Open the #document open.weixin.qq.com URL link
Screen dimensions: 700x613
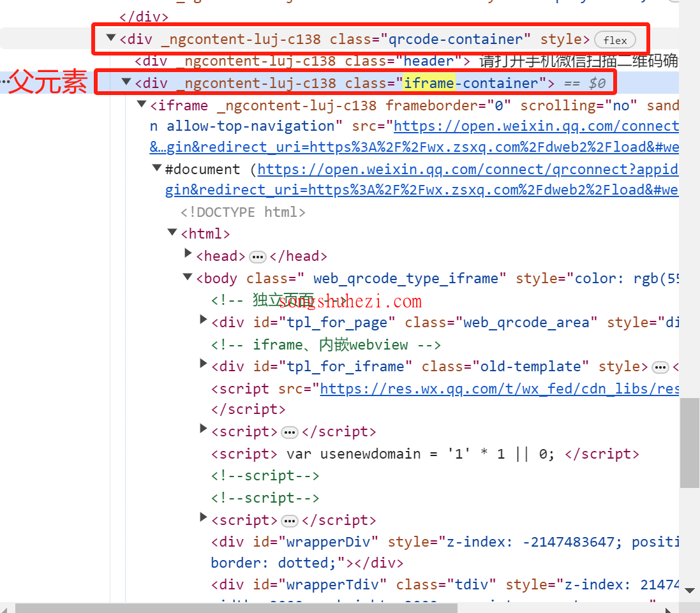468,170
